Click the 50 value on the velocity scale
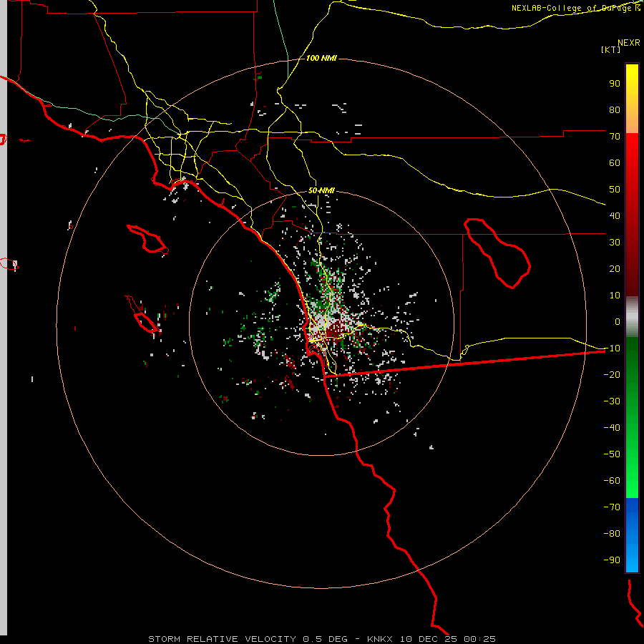This screenshot has width=644, height=644. [615, 190]
